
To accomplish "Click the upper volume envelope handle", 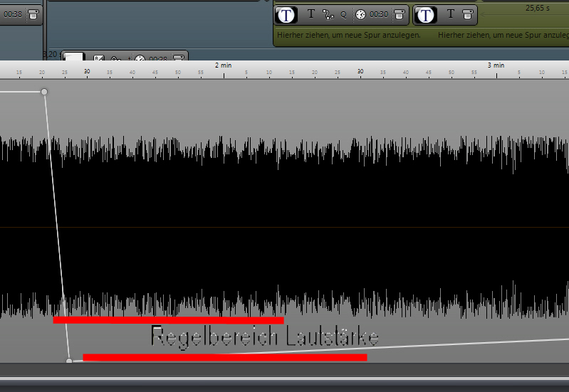I will point(44,92).
